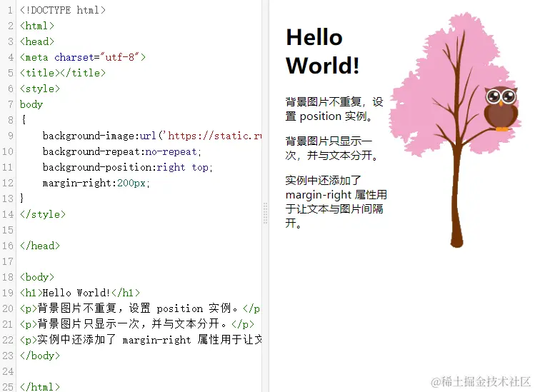Viewport: 535px width, 392px height.
Task: Click the owl in the tree background image
Action: click(501, 109)
